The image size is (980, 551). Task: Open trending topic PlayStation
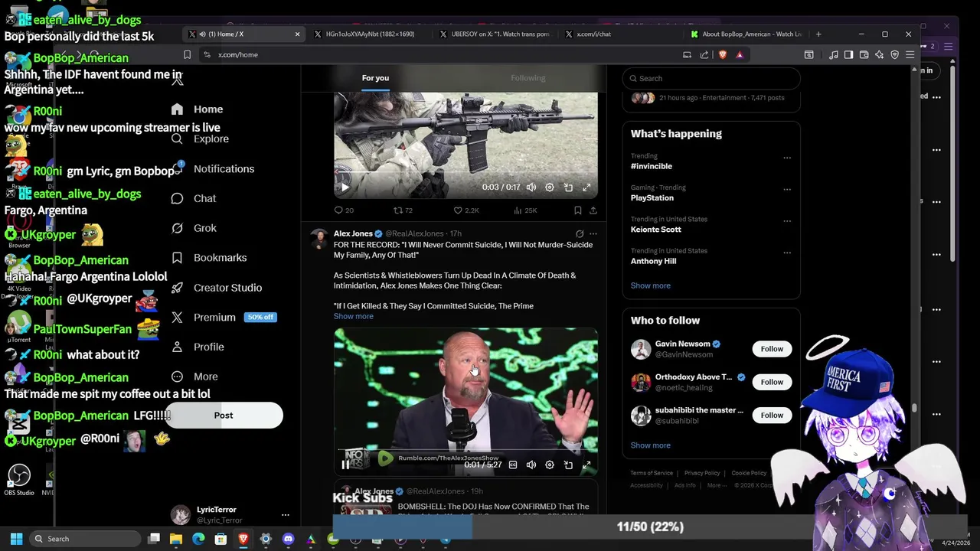coord(652,198)
